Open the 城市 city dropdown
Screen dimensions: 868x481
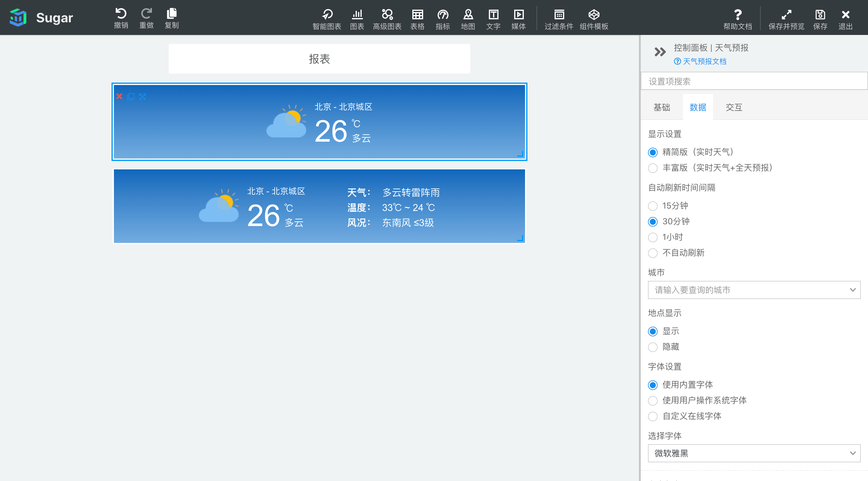point(754,290)
